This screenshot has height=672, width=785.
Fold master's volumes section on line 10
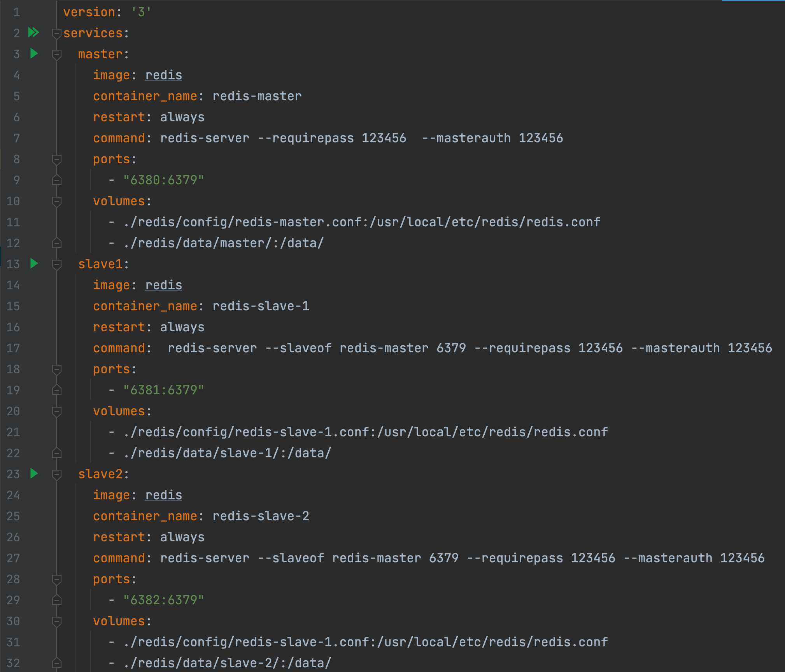[57, 201]
